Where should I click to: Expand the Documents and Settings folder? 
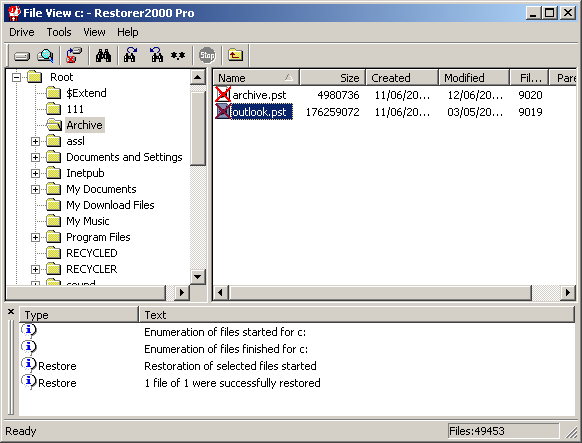point(35,157)
